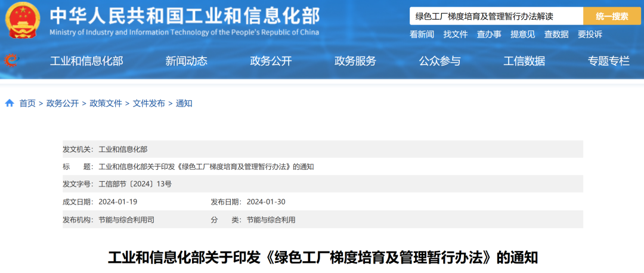Open the 政务服务 navigation menu
The image size is (644, 273).
[355, 60]
